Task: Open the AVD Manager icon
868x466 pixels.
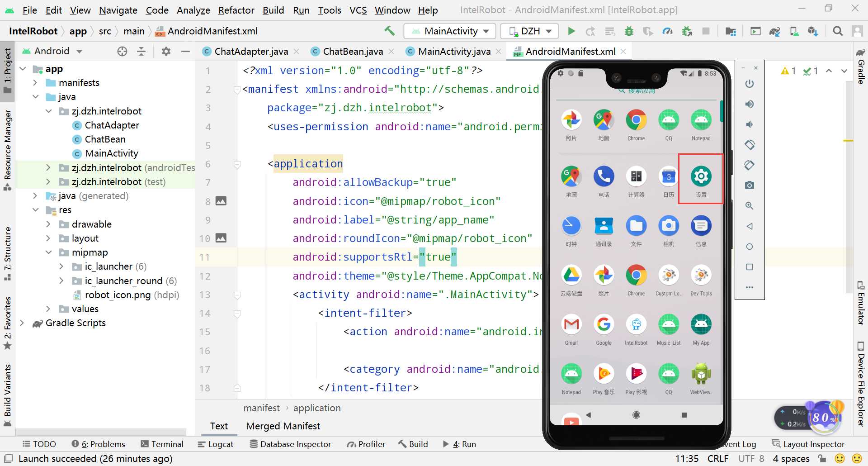Action: click(794, 31)
